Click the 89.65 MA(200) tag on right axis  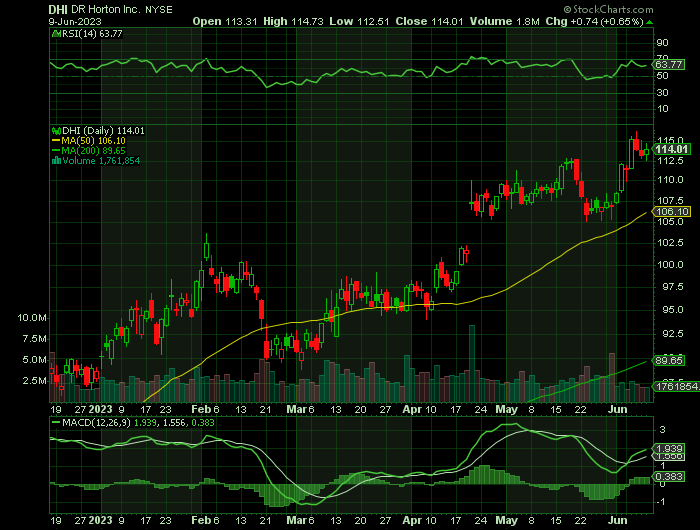point(669,360)
